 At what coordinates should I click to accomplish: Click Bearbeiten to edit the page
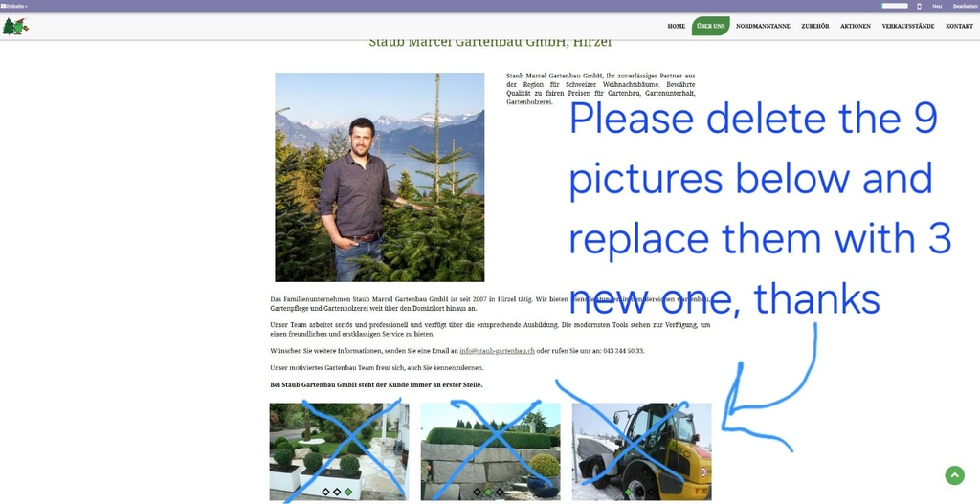coord(965,6)
